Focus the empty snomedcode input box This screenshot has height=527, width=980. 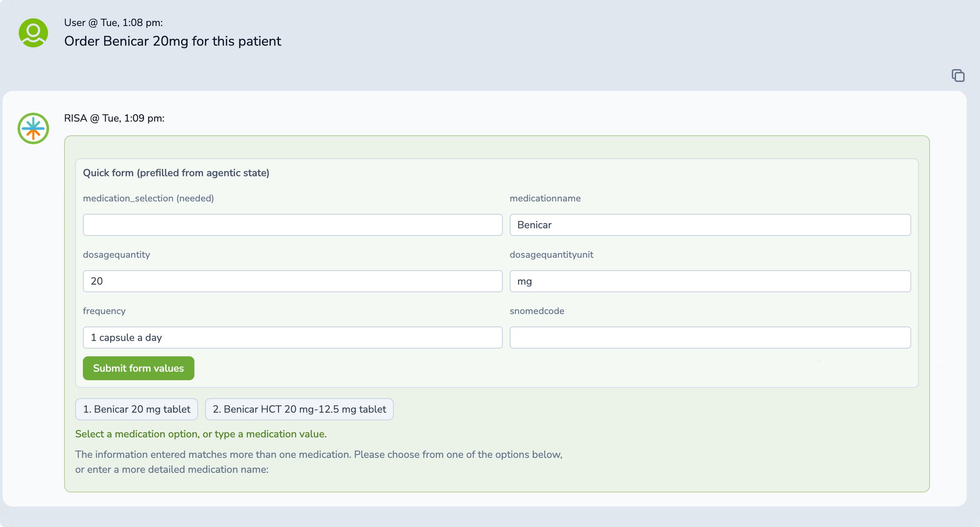coord(710,337)
